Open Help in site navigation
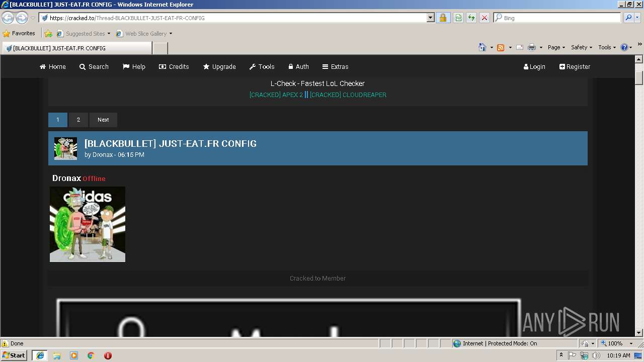The width and height of the screenshot is (644, 362). point(134,66)
